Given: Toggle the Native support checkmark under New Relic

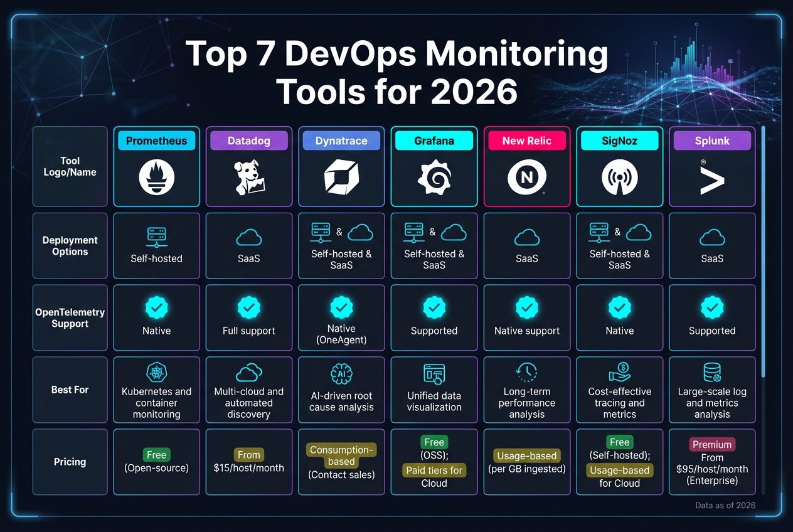Looking at the screenshot, I should (x=526, y=307).
